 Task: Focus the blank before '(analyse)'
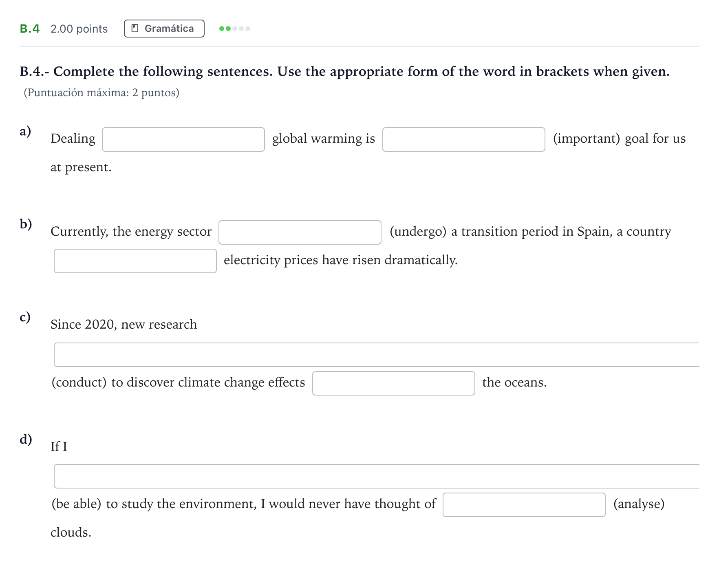[524, 505]
